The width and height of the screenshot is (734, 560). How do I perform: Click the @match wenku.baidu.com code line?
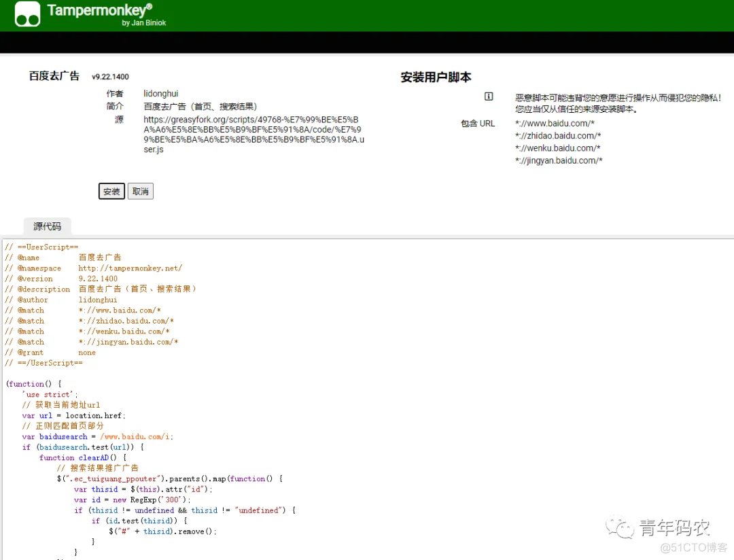(87, 332)
